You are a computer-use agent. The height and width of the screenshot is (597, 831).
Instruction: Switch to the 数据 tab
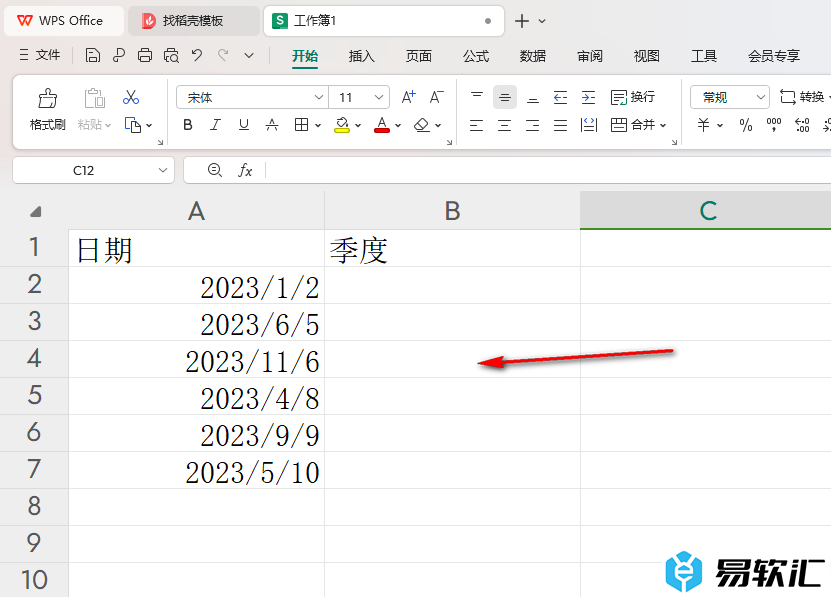tap(533, 56)
